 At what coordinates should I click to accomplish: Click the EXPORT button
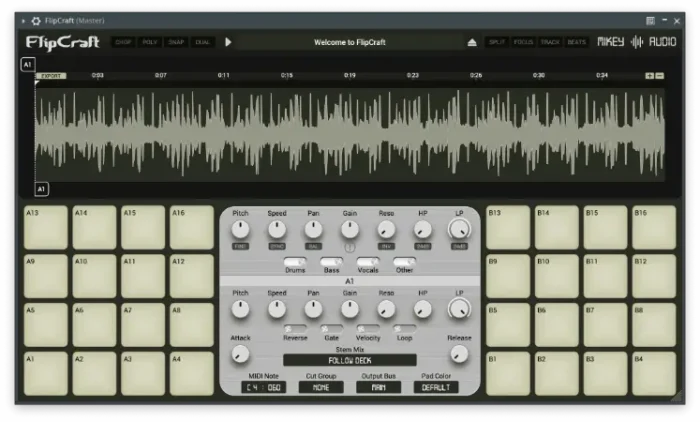52,76
